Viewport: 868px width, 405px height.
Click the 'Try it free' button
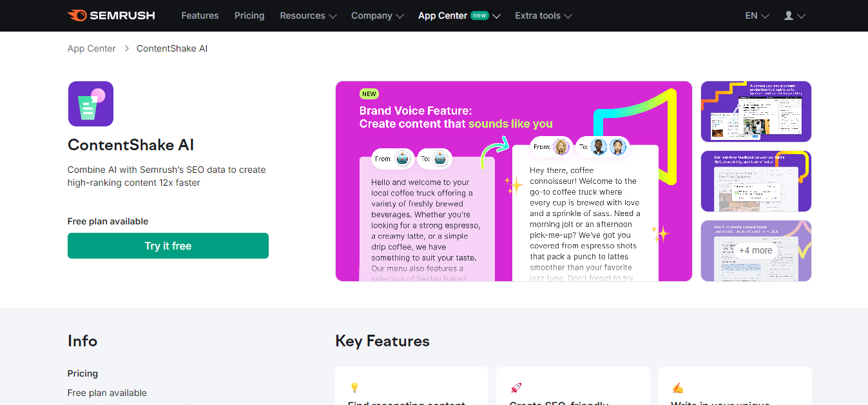[x=168, y=246]
